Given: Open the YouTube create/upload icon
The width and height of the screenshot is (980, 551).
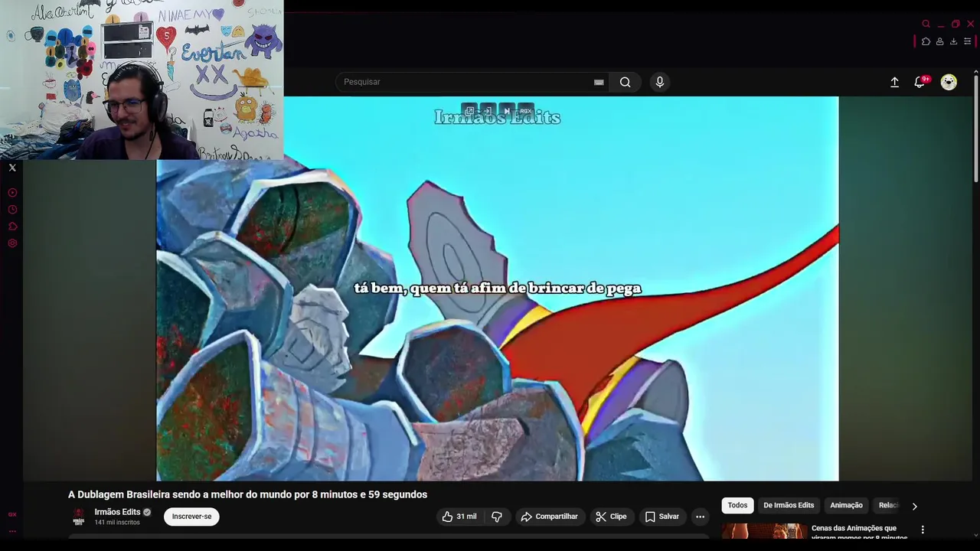Looking at the screenshot, I should point(894,82).
